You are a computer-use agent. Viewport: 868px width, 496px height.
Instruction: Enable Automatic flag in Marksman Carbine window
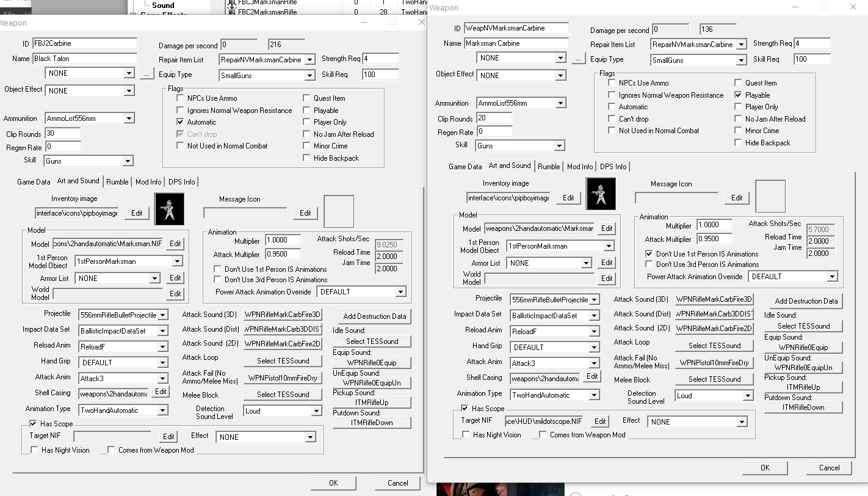tap(612, 107)
